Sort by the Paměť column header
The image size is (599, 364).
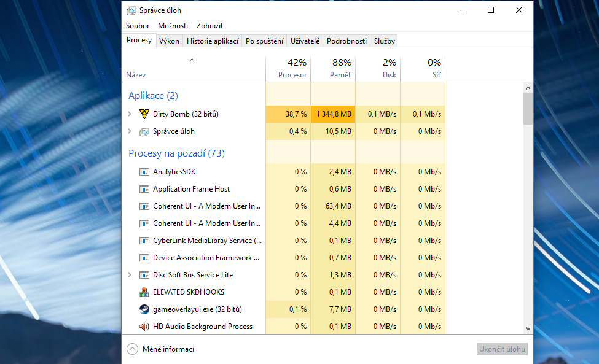[x=333, y=69]
